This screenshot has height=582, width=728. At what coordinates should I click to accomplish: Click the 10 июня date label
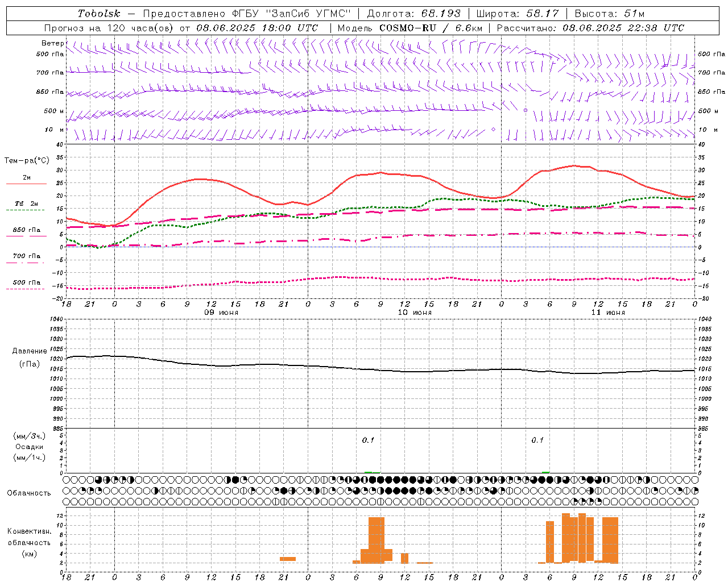415,313
